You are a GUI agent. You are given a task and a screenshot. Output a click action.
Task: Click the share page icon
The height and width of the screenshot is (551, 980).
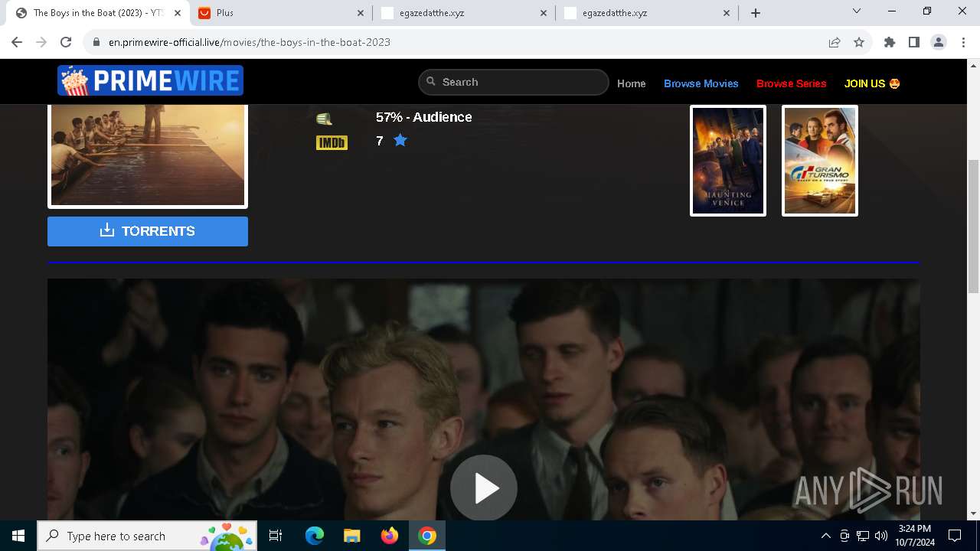click(835, 42)
